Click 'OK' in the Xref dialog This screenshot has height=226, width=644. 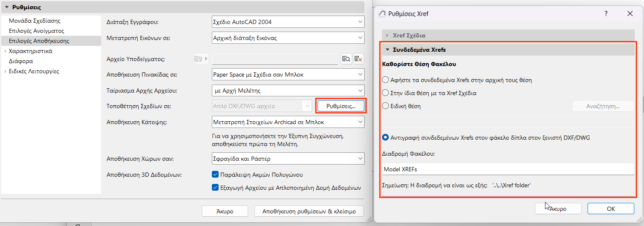click(611, 208)
